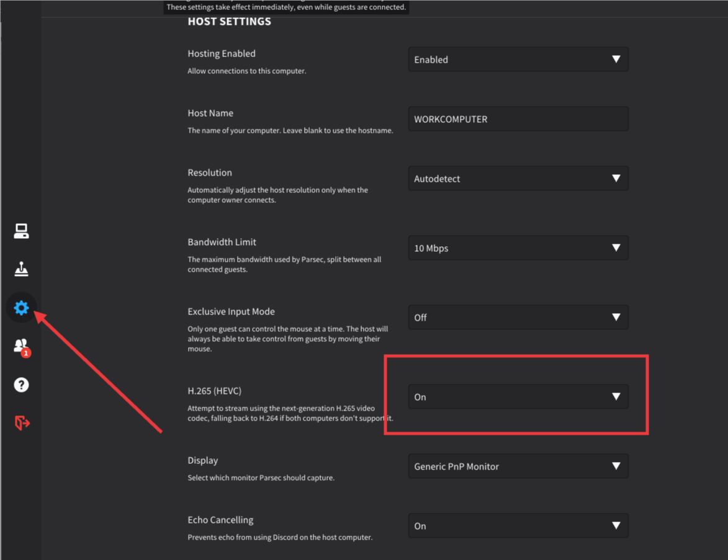Click the settings take effect tooltip
The width and height of the screenshot is (728, 560).
(286, 7)
